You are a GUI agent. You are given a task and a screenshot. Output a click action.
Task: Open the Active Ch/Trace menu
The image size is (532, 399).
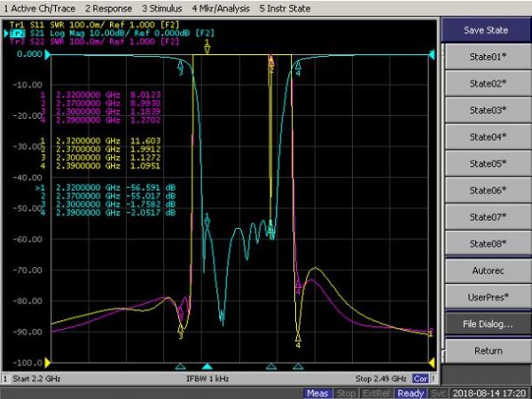(39, 9)
